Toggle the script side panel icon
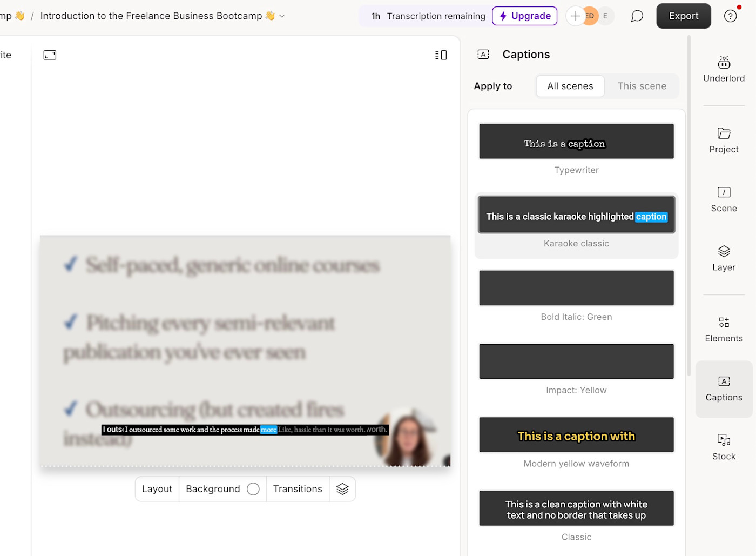Image resolution: width=756 pixels, height=556 pixels. pyautogui.click(x=441, y=55)
